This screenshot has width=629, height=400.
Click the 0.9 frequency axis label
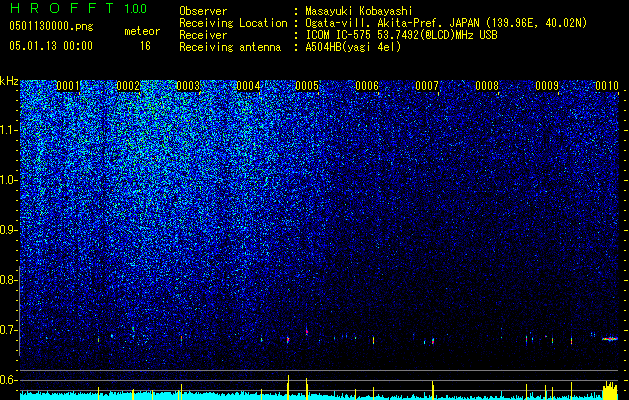9,230
